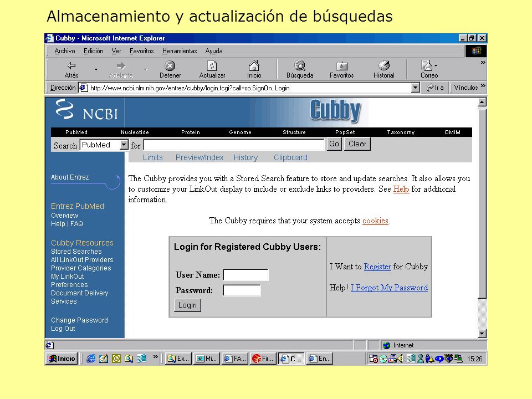Viewport: 532px width, 399px height.
Task: Switch to the 'Fir...' taskbar window
Action: [x=263, y=359]
